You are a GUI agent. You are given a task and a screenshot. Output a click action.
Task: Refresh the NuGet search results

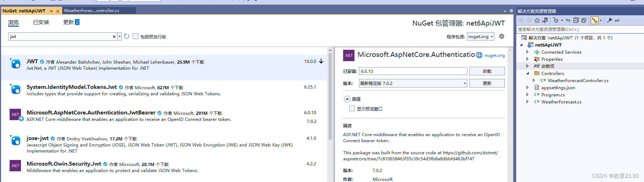point(127,36)
